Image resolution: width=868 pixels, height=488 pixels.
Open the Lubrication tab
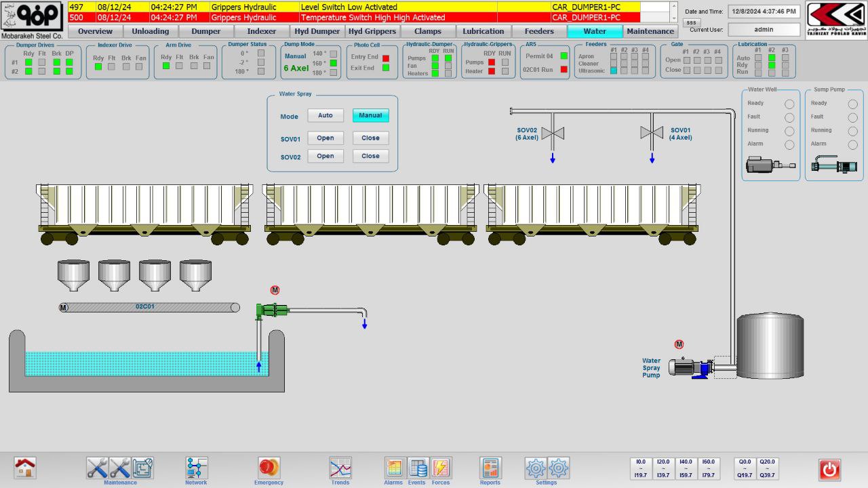[484, 31]
